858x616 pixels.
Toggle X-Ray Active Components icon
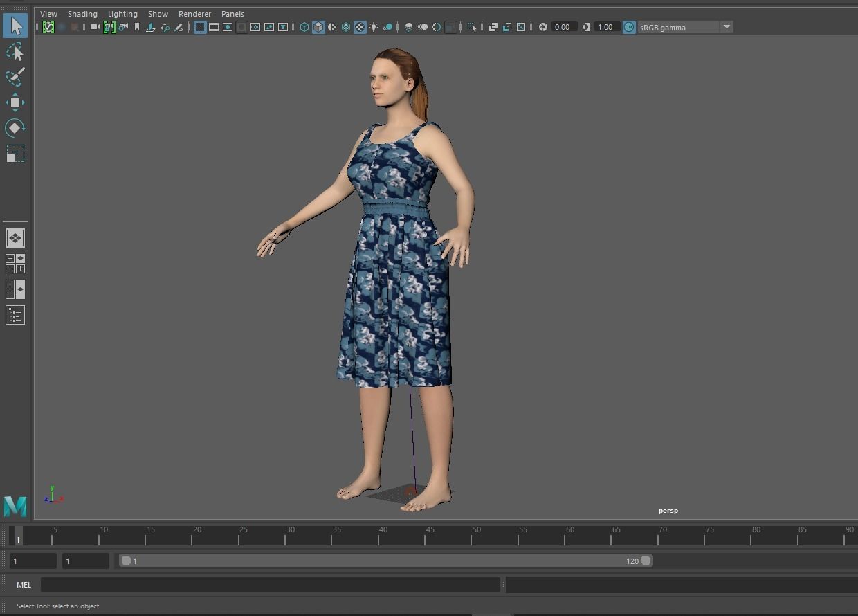point(507,27)
